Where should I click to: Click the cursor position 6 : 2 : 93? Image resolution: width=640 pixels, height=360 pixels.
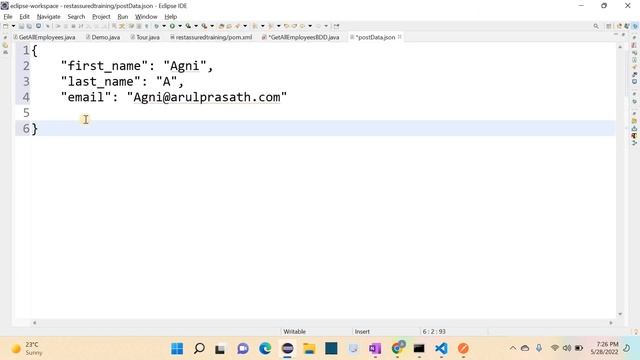434,331
